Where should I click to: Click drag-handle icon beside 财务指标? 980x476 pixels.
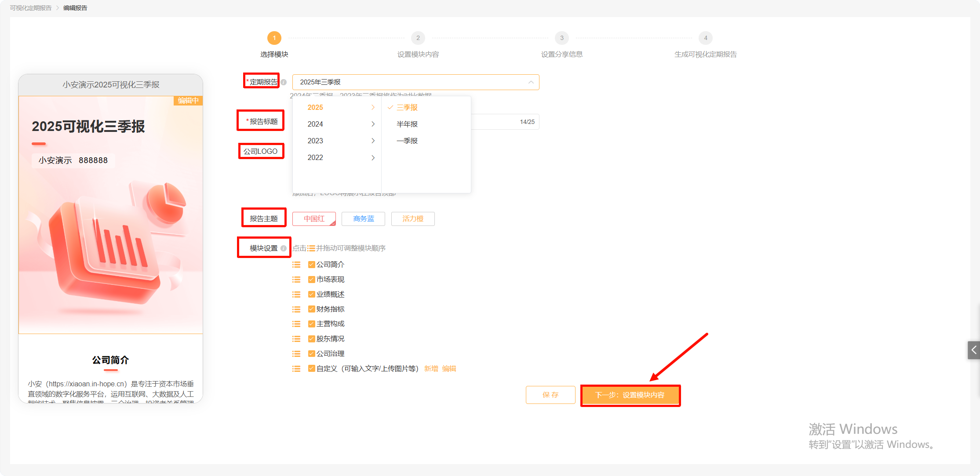coord(296,309)
